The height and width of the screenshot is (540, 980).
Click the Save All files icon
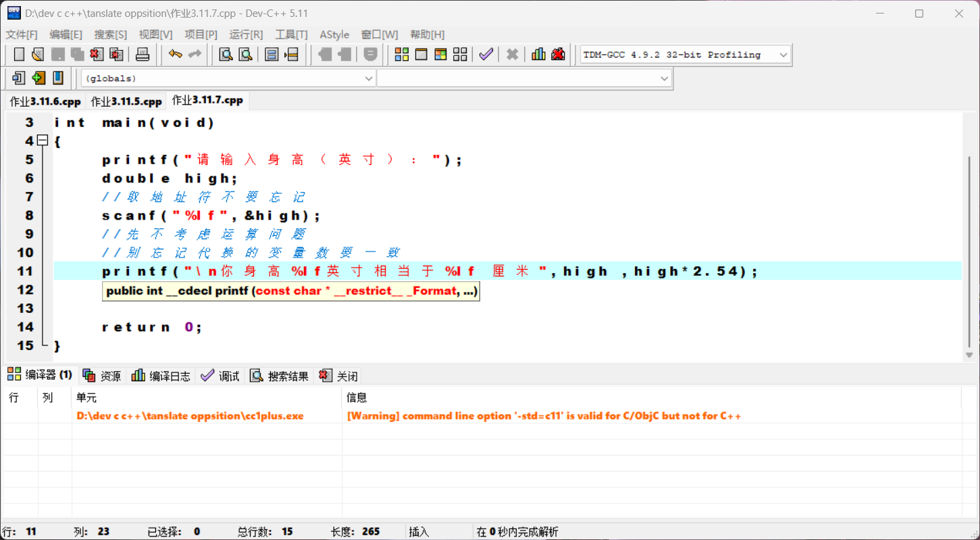pyautogui.click(x=77, y=55)
